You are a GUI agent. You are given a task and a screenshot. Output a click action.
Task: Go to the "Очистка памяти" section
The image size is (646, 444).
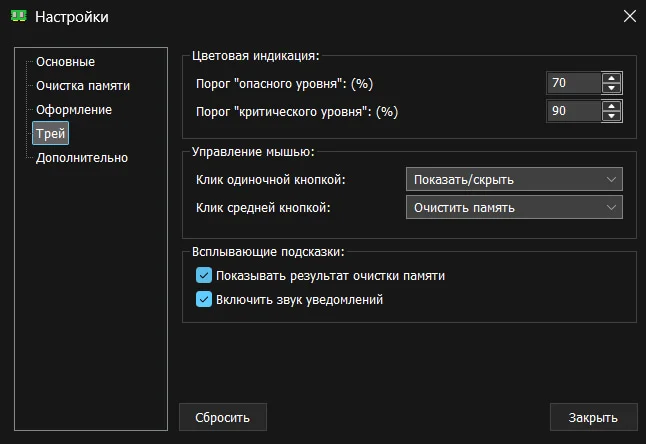(82, 86)
